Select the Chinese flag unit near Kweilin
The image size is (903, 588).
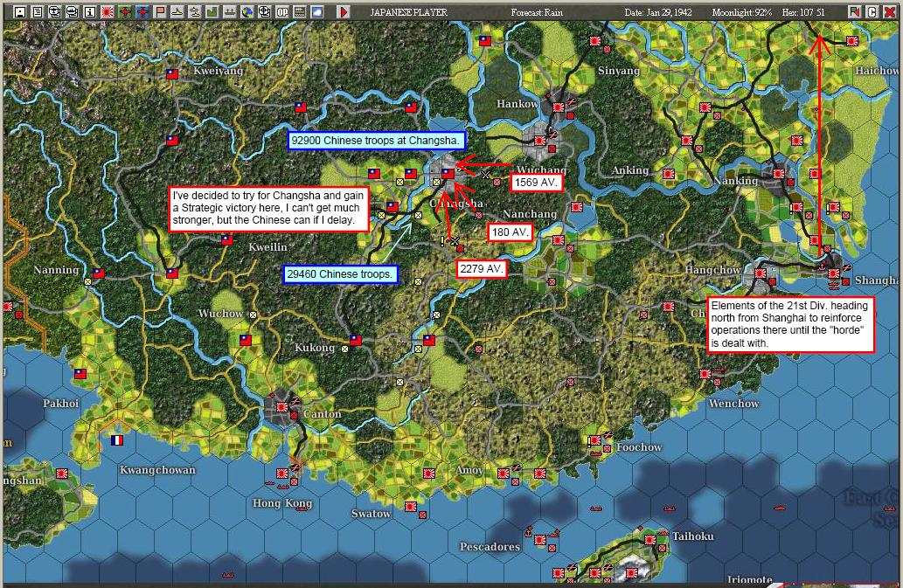227,240
